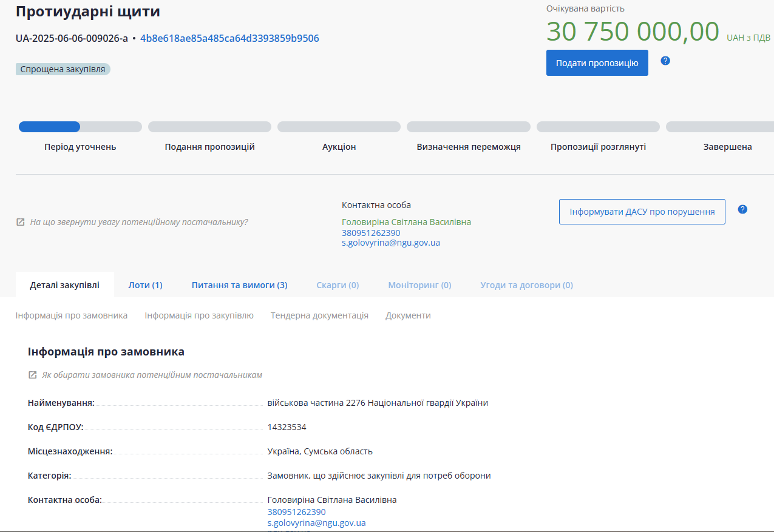Click email link in Інформація про замовника section

(316, 523)
